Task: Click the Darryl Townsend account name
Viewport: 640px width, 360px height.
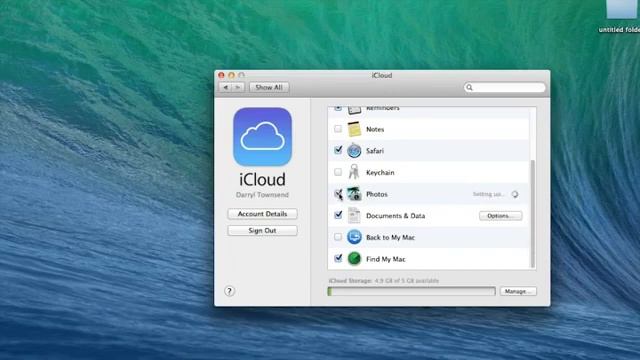Action: coord(262,195)
